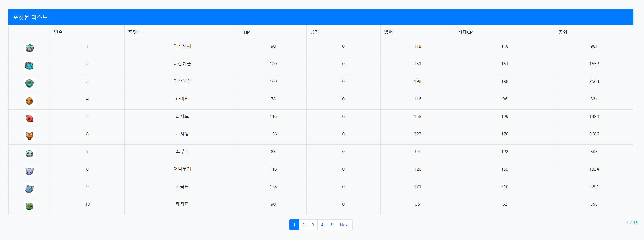Click total value 2686
Viewport: 644px width, 240px height.
594,134
